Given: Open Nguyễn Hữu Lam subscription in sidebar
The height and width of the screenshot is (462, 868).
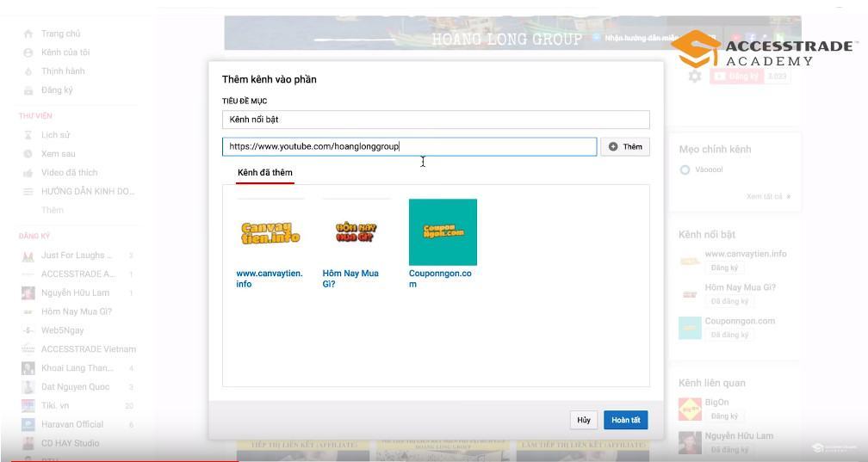Looking at the screenshot, I should (75, 293).
